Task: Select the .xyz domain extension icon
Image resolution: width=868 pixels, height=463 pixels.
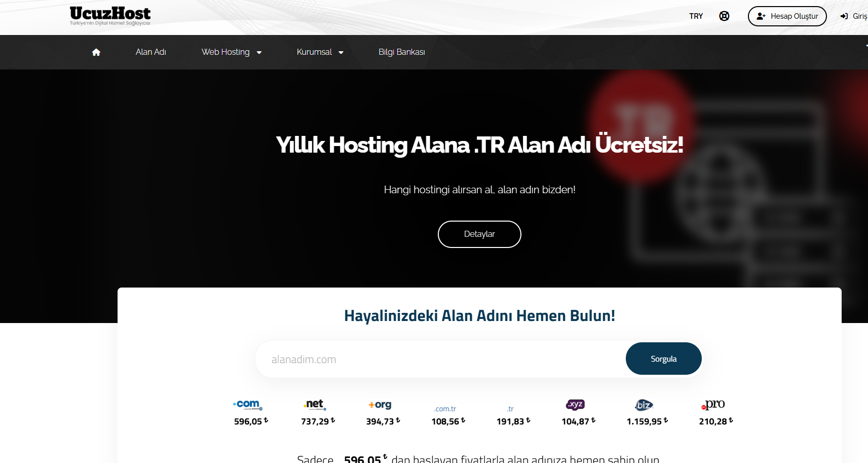Action: pos(575,405)
